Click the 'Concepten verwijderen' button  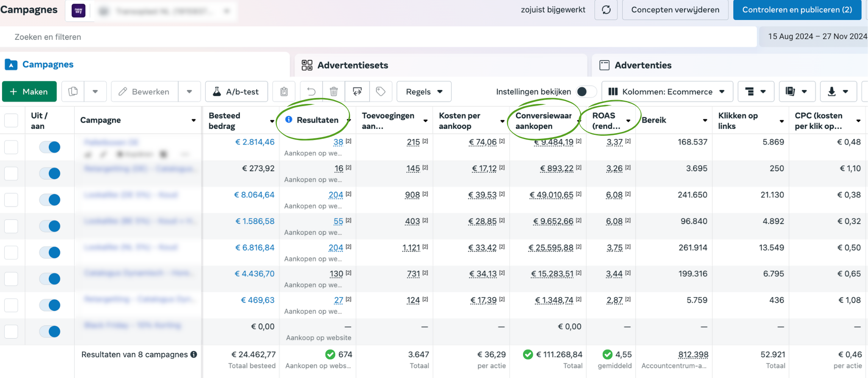pos(675,10)
